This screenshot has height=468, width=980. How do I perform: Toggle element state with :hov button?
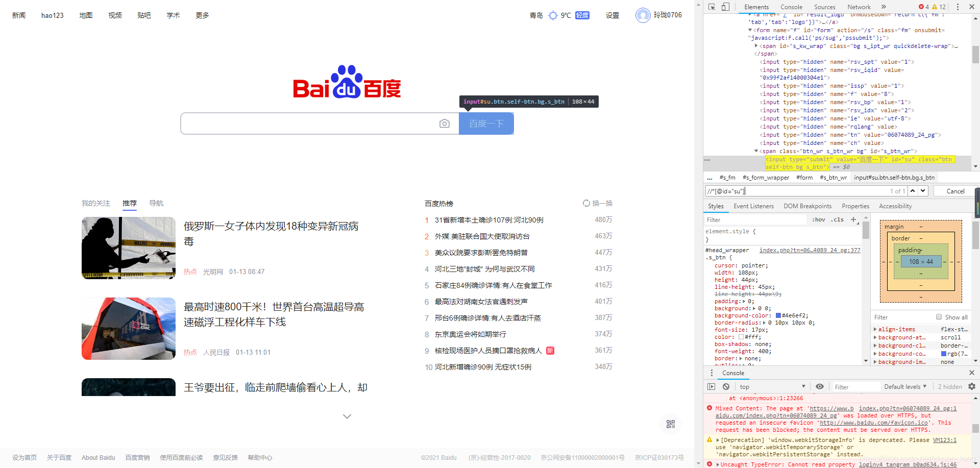[x=818, y=219]
